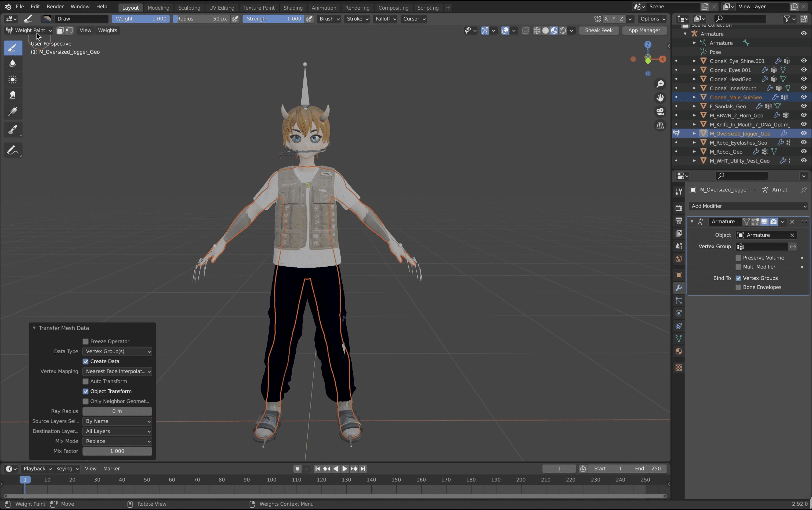Switch to the Sculpting workspace tab
812x510 pixels.
pyautogui.click(x=189, y=8)
